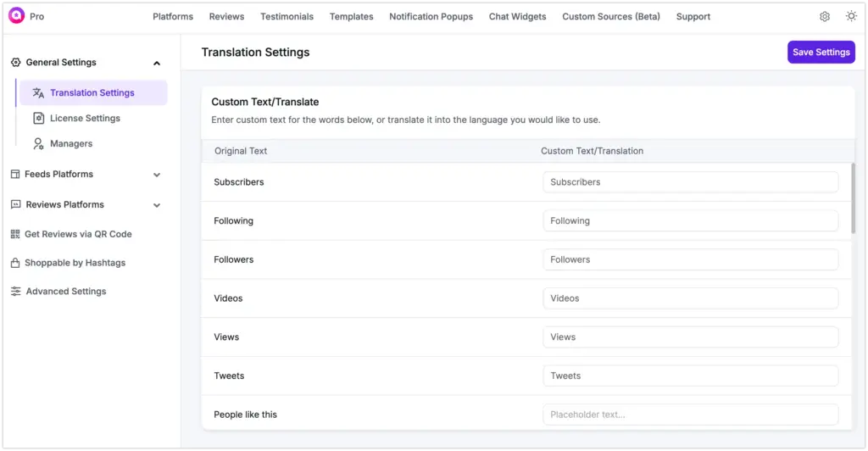Expand the Reviews Platforms chevron
868x451 pixels.
157,205
